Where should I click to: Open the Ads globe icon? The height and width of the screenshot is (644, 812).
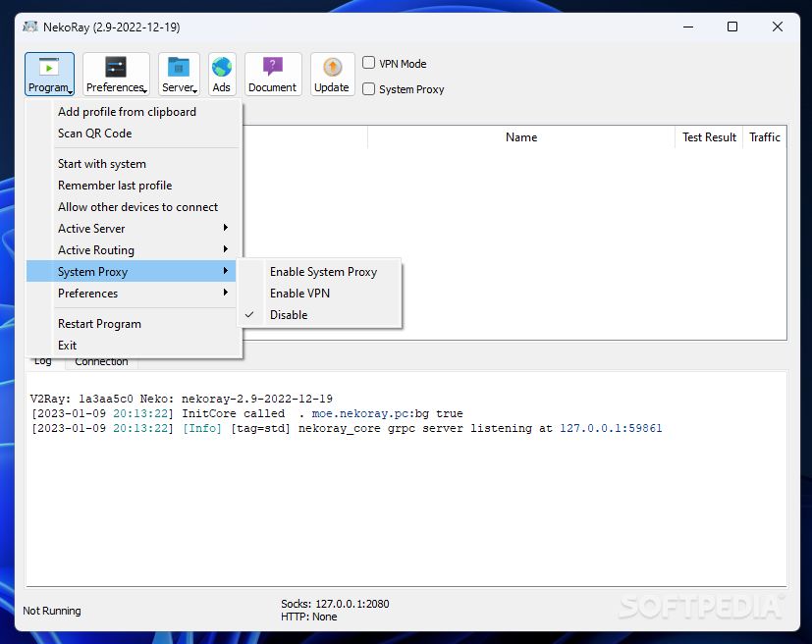point(222,74)
